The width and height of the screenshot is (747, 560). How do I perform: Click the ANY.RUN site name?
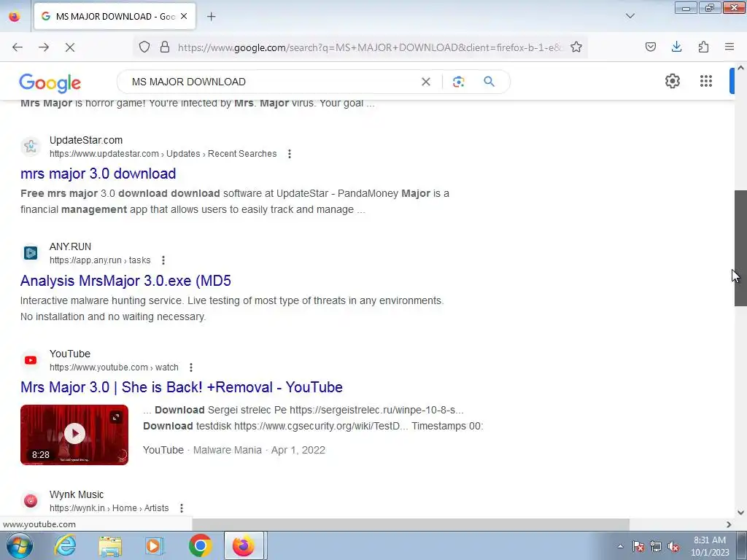tap(71, 246)
